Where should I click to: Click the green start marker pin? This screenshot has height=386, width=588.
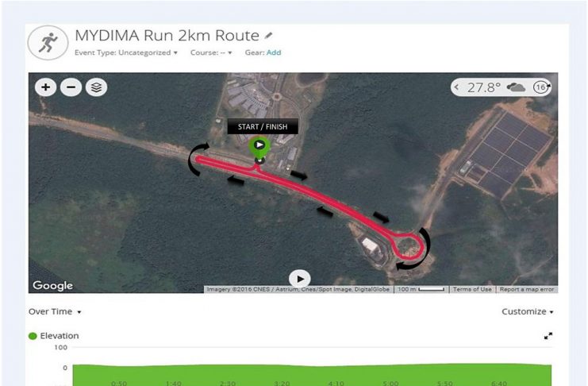pos(259,147)
